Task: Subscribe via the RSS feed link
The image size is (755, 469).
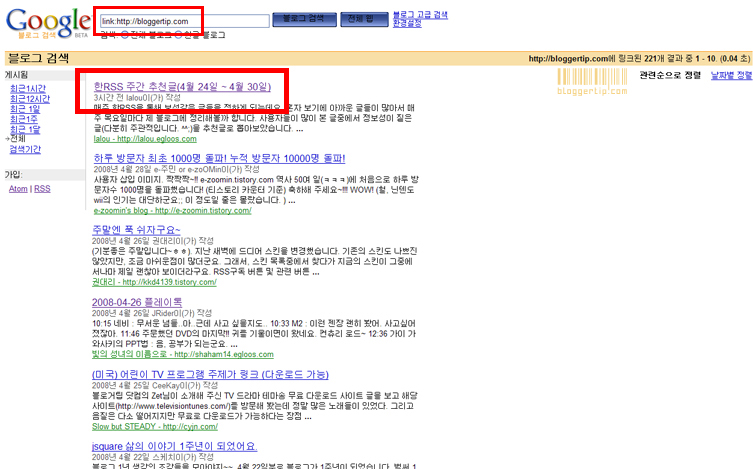Action: [x=42, y=189]
